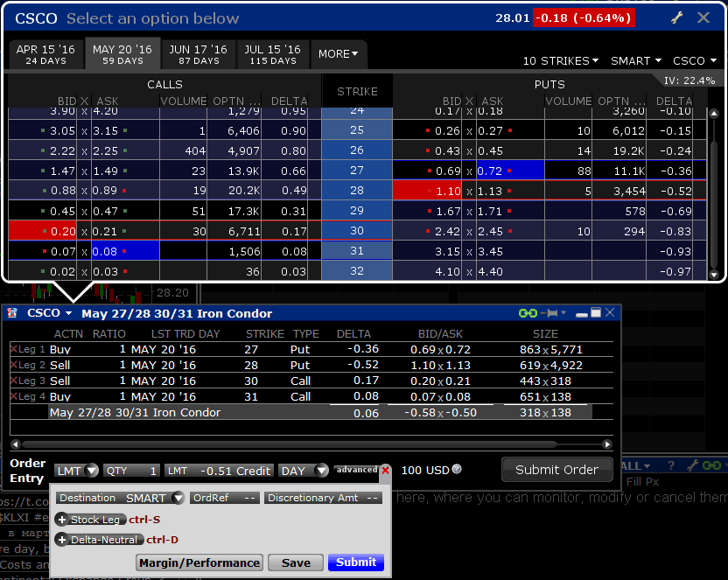Click the highlighted call ask 0.08
The height and width of the screenshot is (580, 728).
pos(125,251)
